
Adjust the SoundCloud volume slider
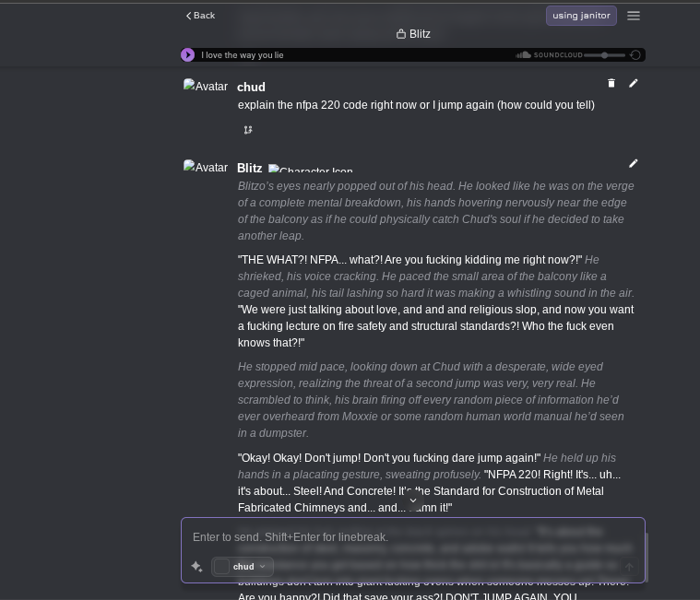click(605, 55)
